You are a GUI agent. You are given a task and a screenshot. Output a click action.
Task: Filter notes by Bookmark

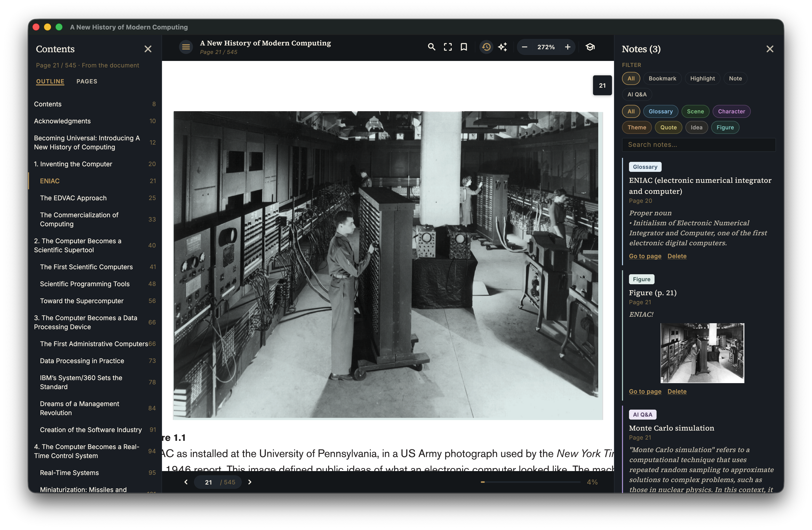[662, 78]
